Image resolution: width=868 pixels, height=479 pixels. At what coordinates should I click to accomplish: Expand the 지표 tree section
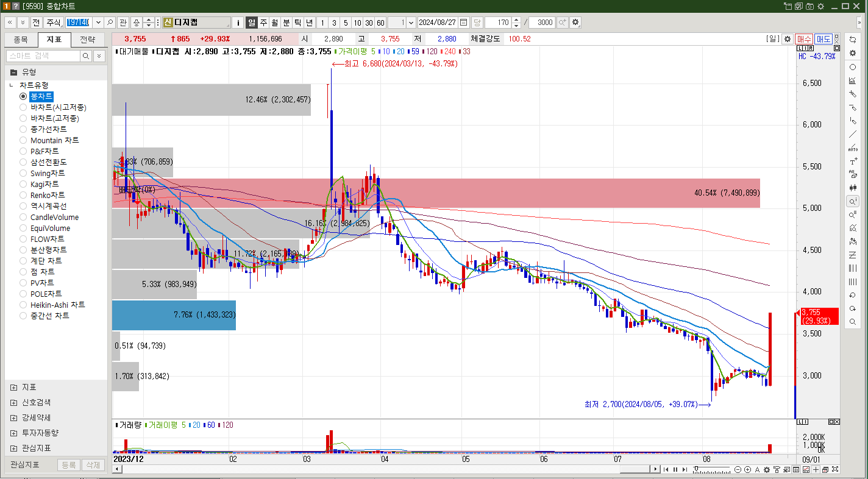pyautogui.click(x=13, y=387)
